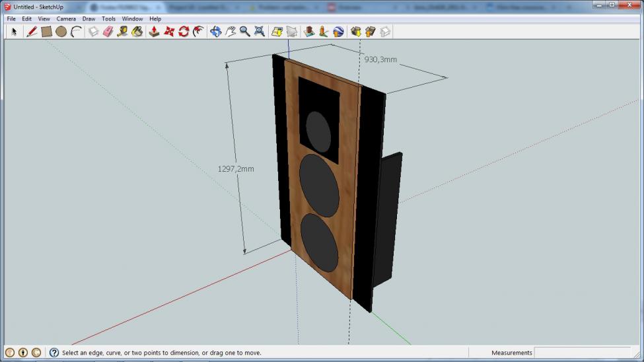Image resolution: width=644 pixels, height=362 pixels.
Task: Choose the Offset tool
Action: pos(198,32)
